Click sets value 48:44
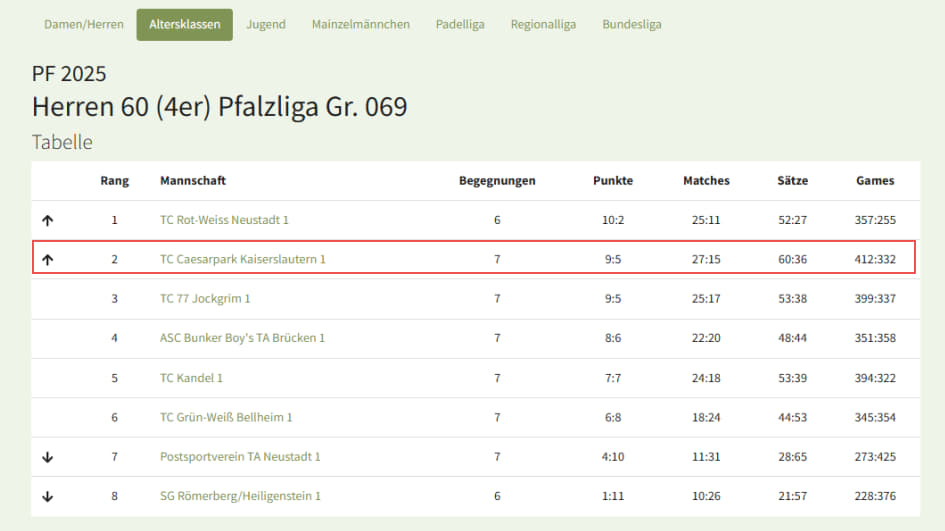The height and width of the screenshot is (531, 945). click(x=793, y=338)
